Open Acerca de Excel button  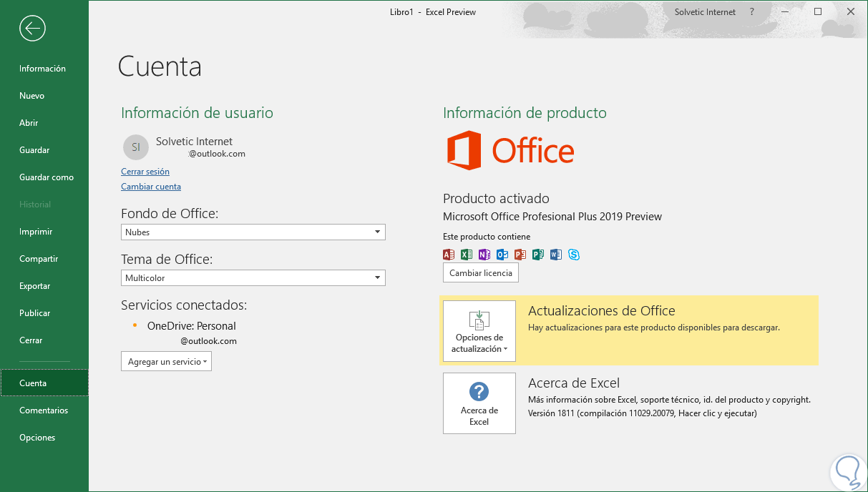point(479,403)
